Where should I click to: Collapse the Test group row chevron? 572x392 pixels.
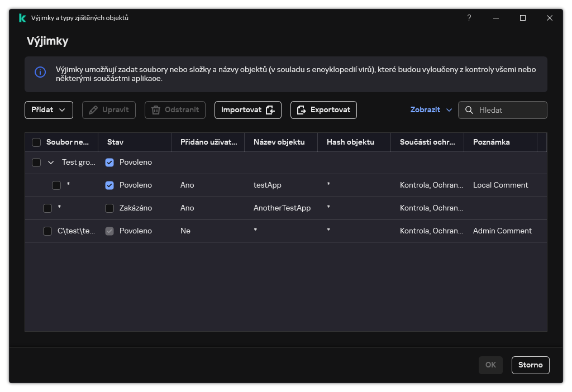pos(51,162)
